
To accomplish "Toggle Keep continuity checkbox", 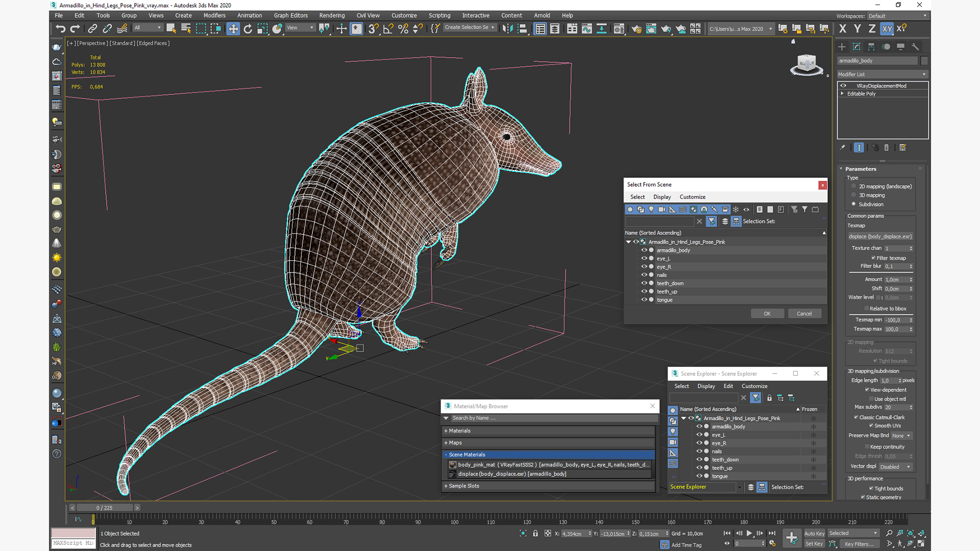I will (867, 447).
